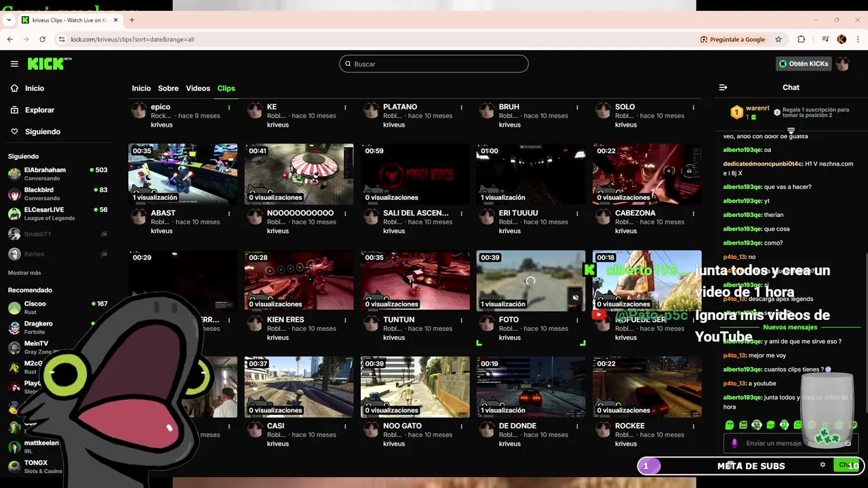Unmute the FOTO clip preview
This screenshot has width=868, height=488.
pyautogui.click(x=575, y=298)
